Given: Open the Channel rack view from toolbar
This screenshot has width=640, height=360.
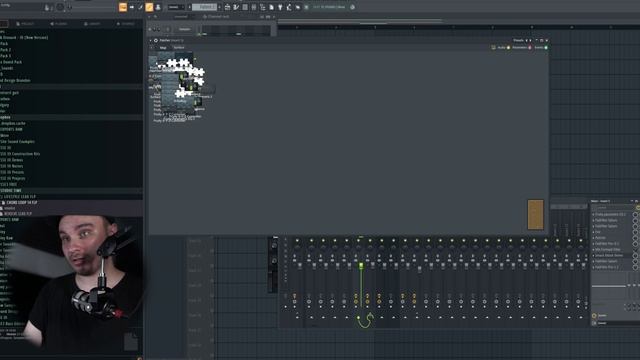Looking at the screenshot, I should click(x=245, y=7).
